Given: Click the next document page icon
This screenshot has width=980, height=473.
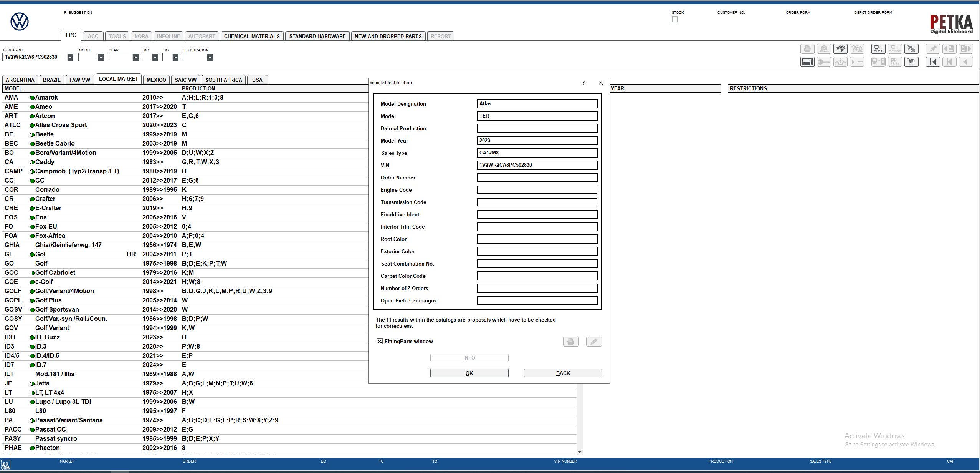Looking at the screenshot, I should click(966, 49).
